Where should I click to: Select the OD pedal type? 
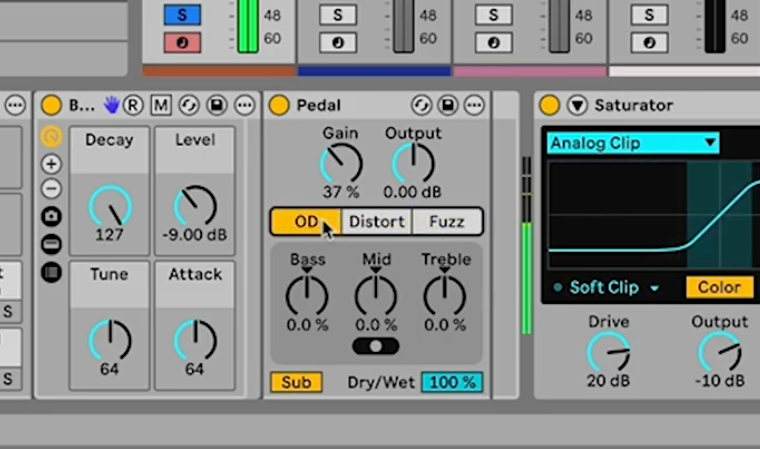(x=306, y=222)
